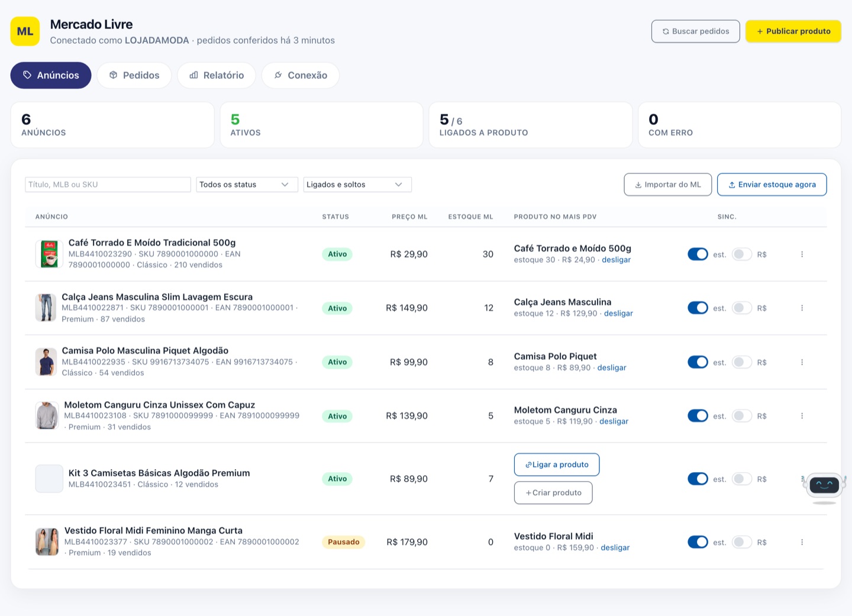This screenshot has width=852, height=616.
Task: Click the 'Pausado' status badge
Action: coord(344,542)
